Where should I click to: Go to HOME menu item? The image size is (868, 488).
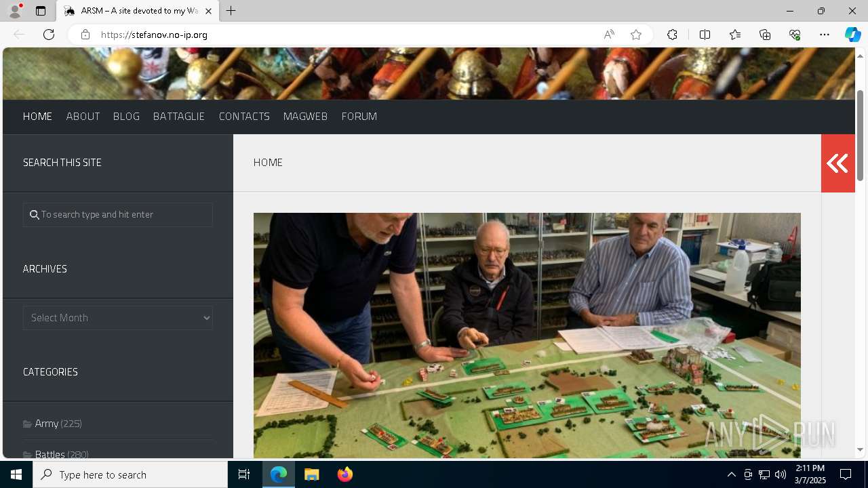point(37,117)
